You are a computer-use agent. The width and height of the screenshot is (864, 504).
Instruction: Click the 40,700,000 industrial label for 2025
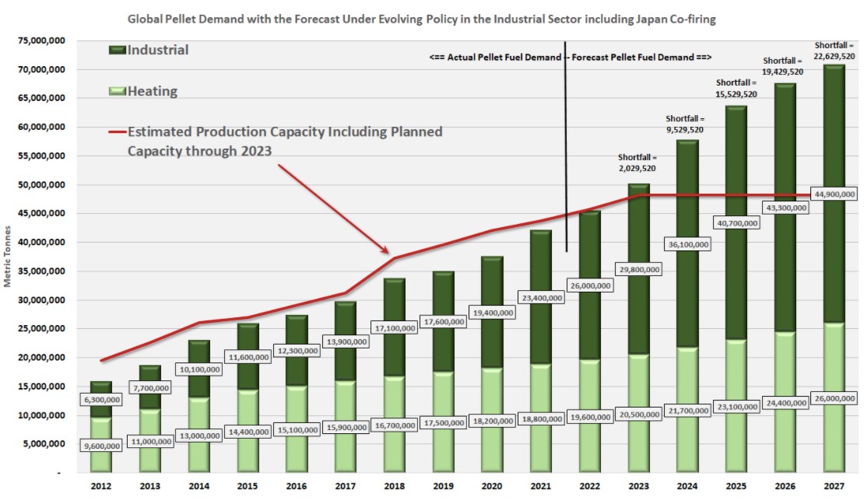tap(737, 223)
